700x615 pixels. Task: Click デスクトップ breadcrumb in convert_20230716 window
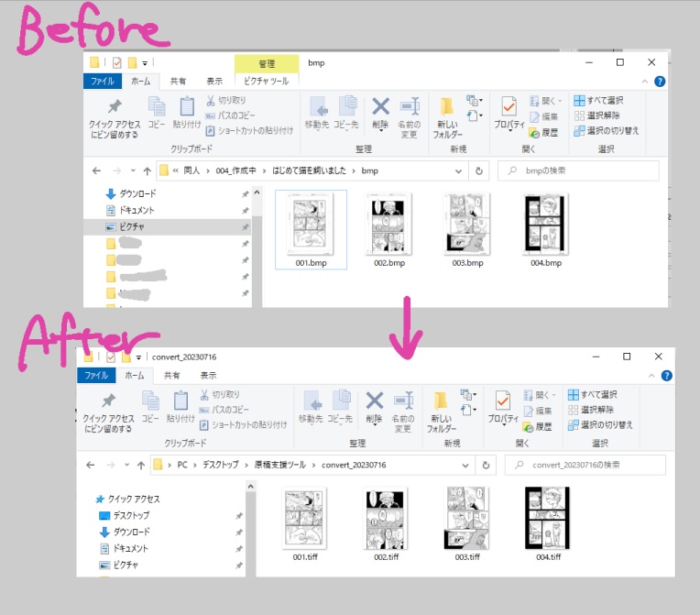point(221,465)
